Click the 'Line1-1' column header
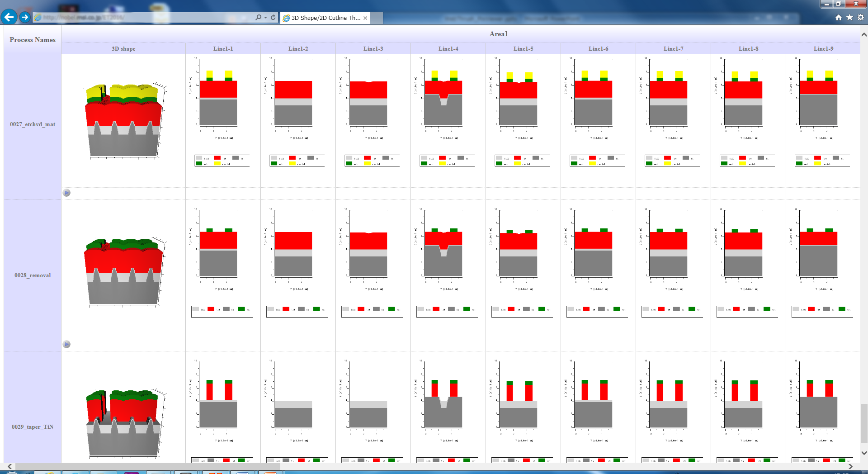Viewport: 868px width, 474px height. [223, 49]
